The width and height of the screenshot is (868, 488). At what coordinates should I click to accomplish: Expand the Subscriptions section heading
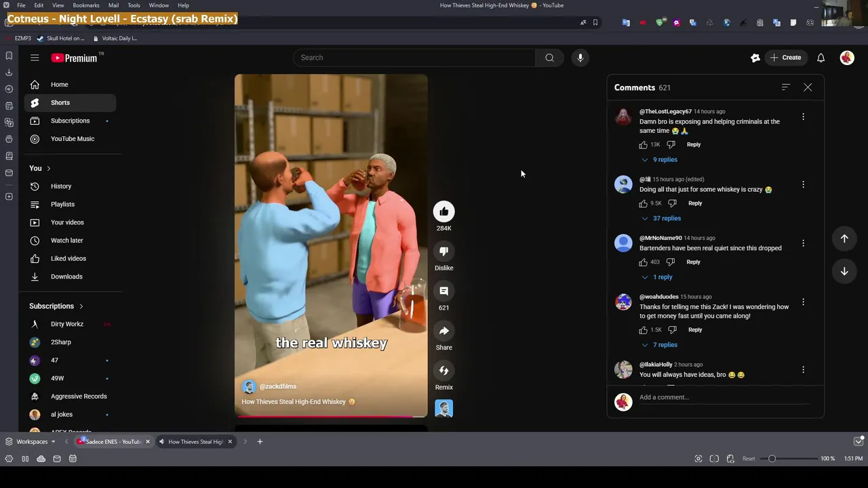coord(56,306)
